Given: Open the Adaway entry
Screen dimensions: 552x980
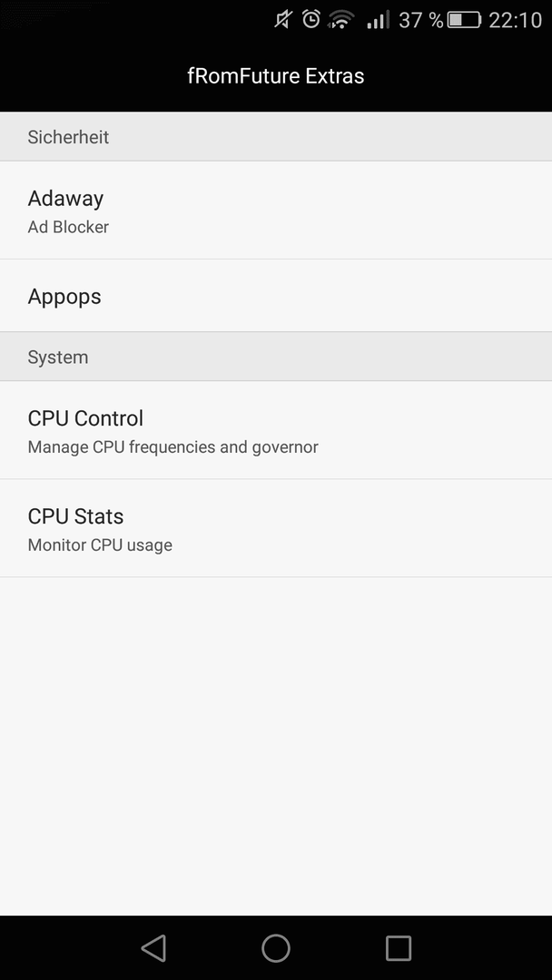Looking at the screenshot, I should pyautogui.click(x=276, y=210).
